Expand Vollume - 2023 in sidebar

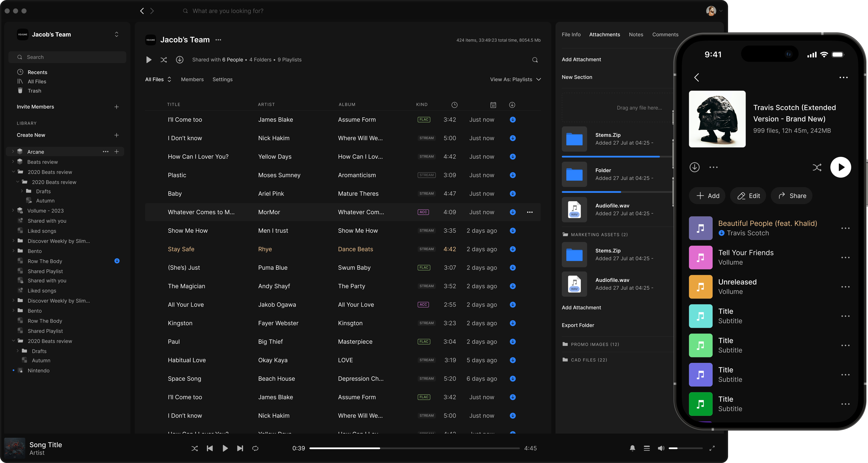point(13,211)
